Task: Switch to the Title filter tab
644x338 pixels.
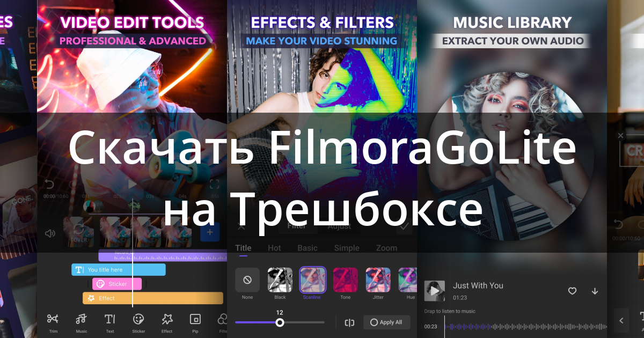Action: pyautogui.click(x=243, y=248)
